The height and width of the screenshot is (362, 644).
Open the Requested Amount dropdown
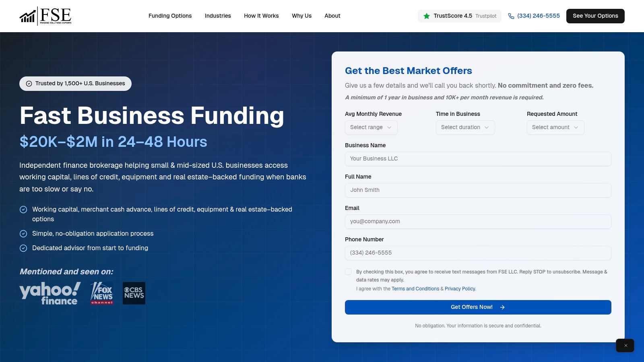555,128
